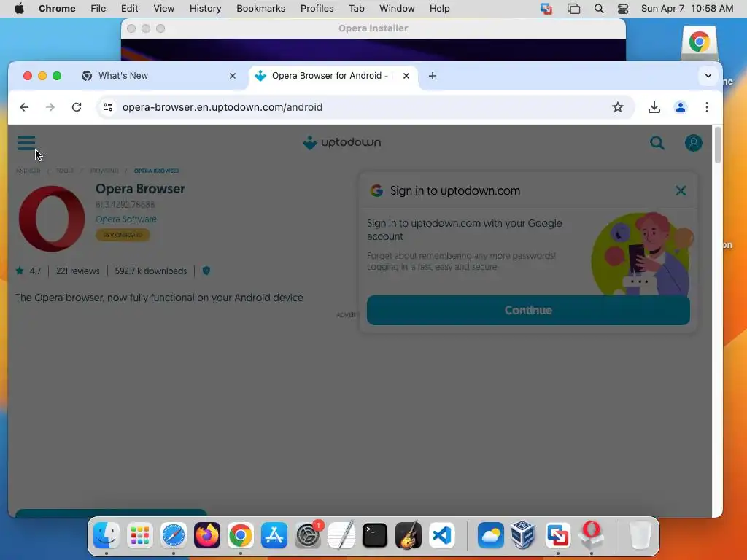Close the Google sign-in popup
Screen dimensions: 747x560
click(x=681, y=190)
